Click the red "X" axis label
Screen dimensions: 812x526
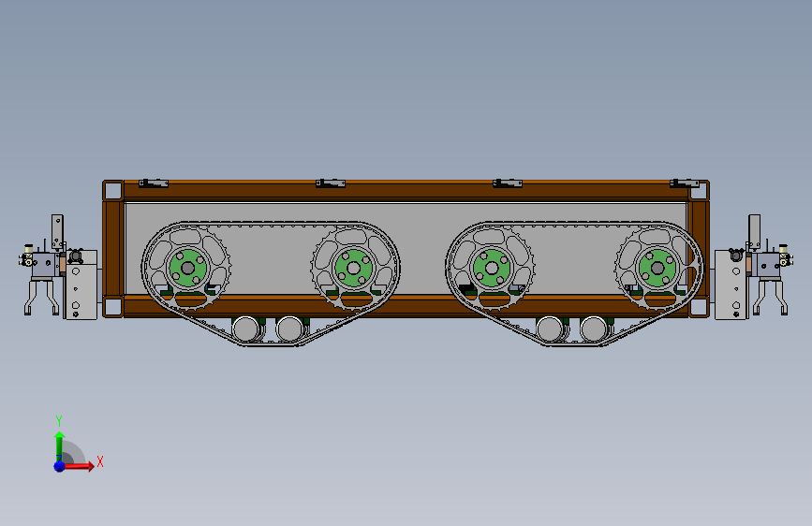[x=100, y=461]
